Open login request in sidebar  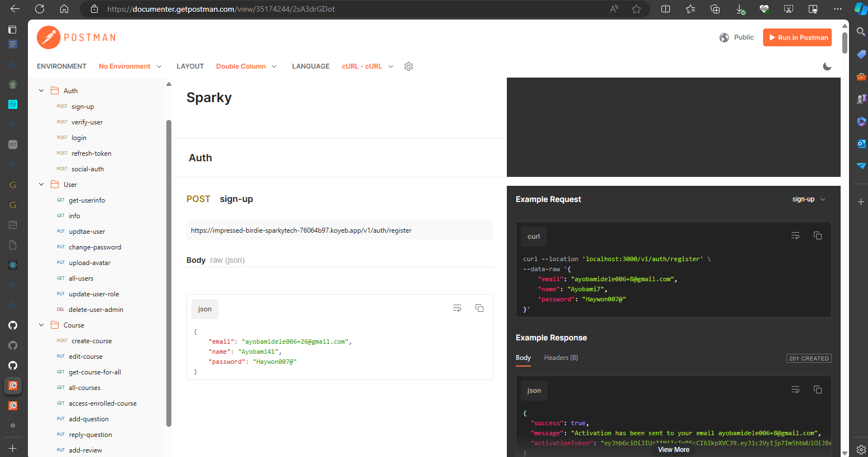(79, 138)
